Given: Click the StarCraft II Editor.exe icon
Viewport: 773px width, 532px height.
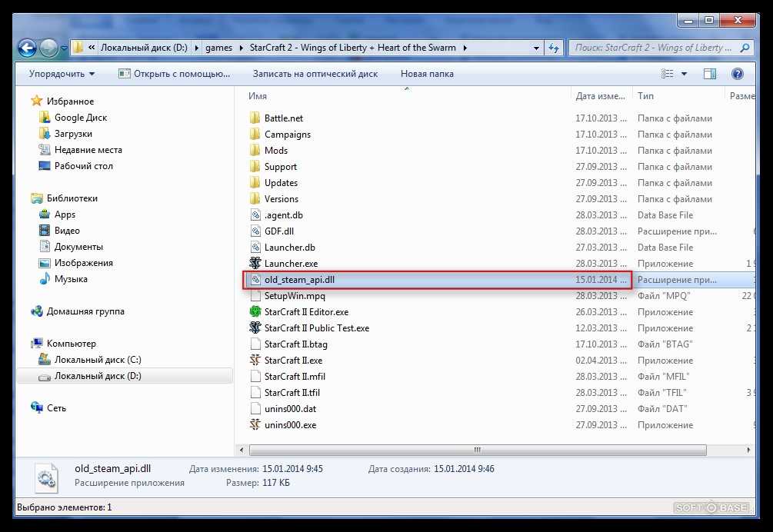Looking at the screenshot, I should pos(255,312).
